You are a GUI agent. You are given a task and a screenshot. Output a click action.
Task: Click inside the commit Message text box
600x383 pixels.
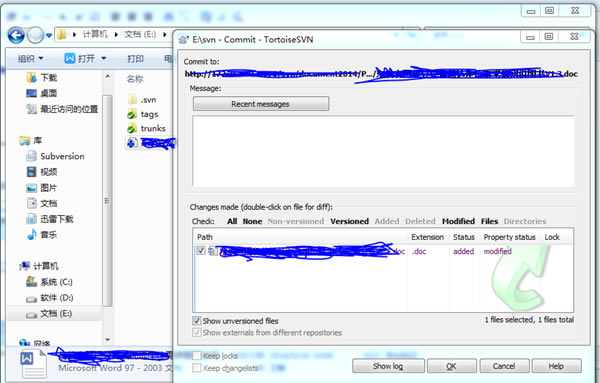coord(383,151)
